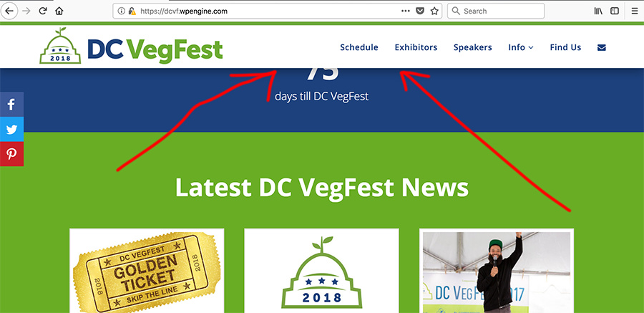The image size is (644, 313).
Task: Pin page with the Pinterest icon
Action: coord(11,154)
